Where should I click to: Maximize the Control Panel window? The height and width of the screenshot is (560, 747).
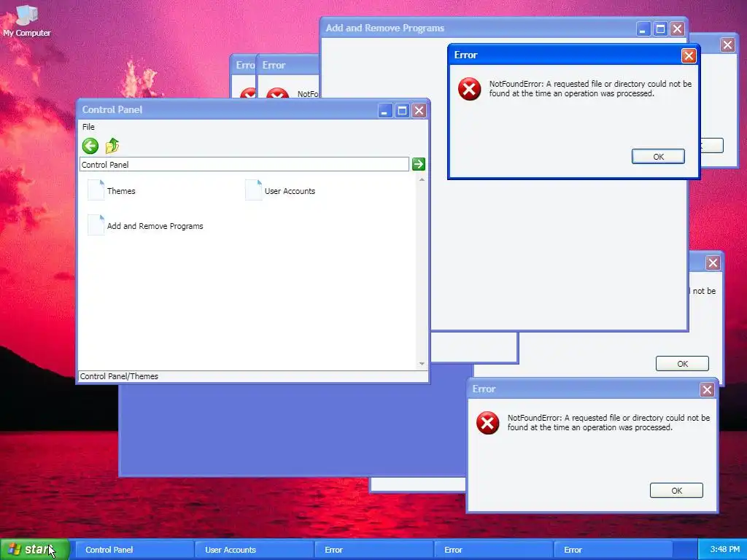click(x=402, y=111)
